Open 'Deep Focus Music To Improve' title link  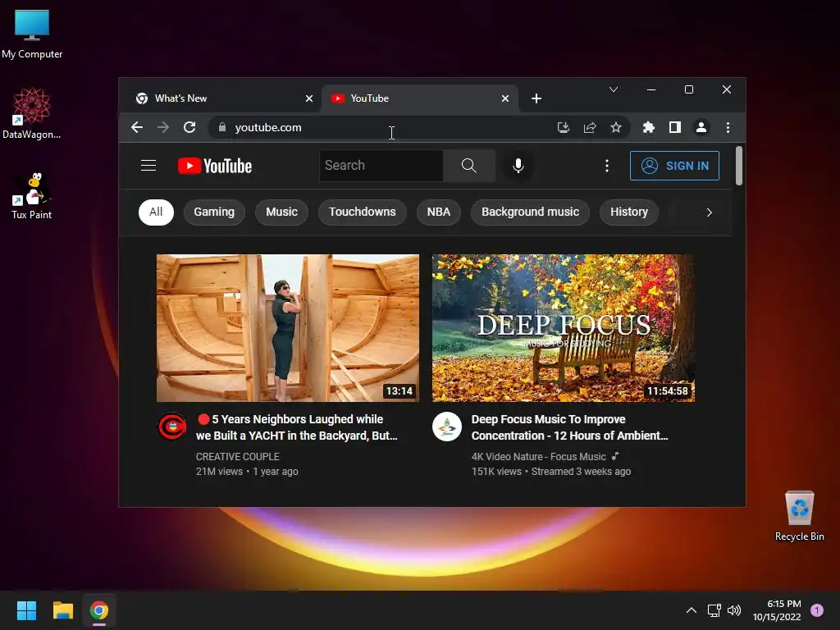pyautogui.click(x=569, y=427)
